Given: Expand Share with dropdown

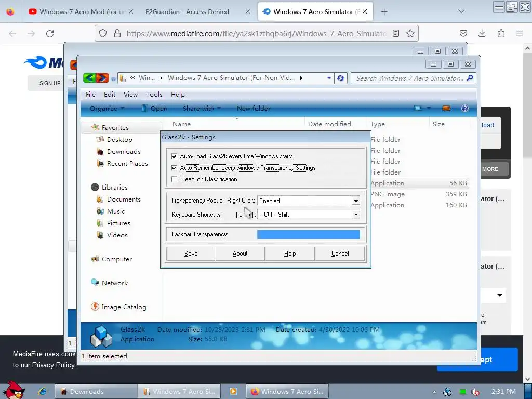Looking at the screenshot, I should pyautogui.click(x=202, y=108).
